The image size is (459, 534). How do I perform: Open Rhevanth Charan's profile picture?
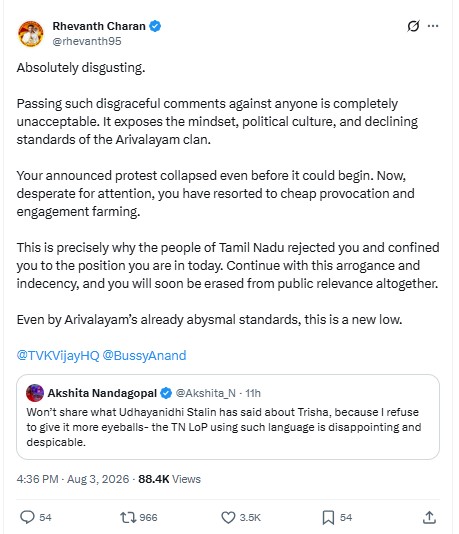[x=31, y=33]
